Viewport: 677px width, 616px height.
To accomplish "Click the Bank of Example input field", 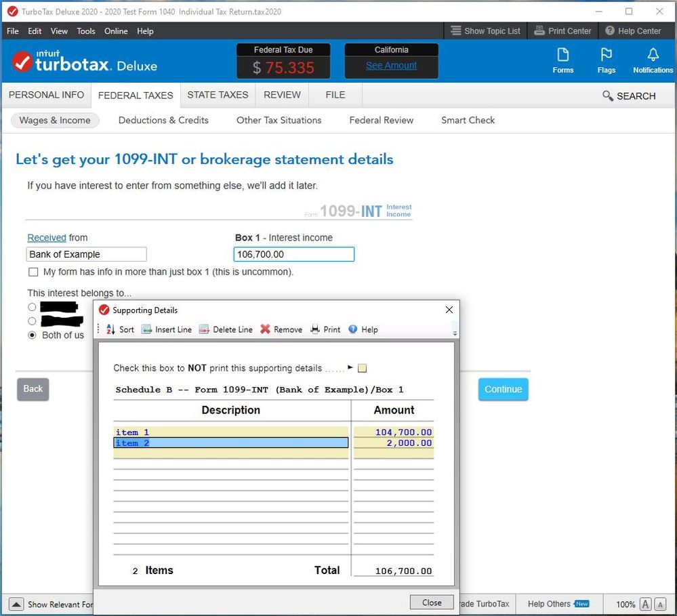I will 86,254.
